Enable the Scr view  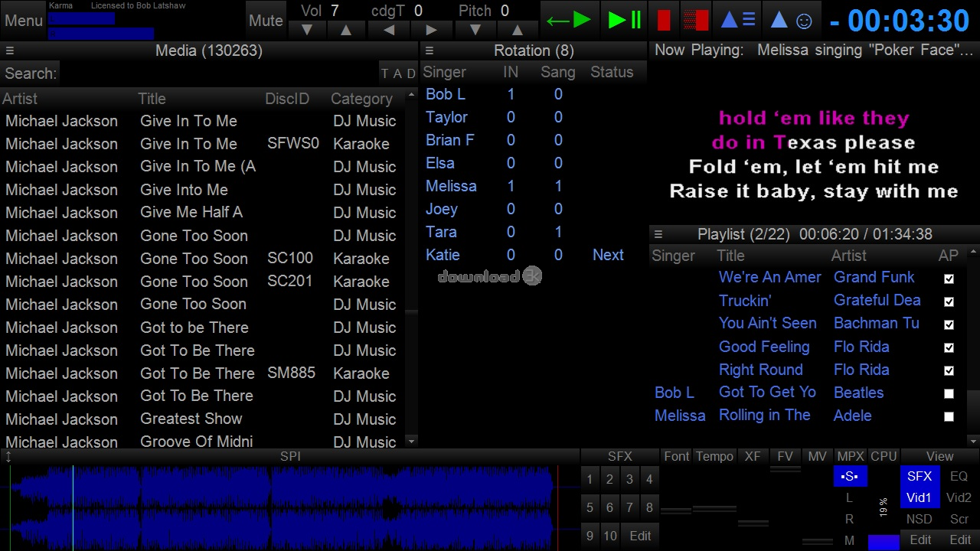pyautogui.click(x=959, y=519)
